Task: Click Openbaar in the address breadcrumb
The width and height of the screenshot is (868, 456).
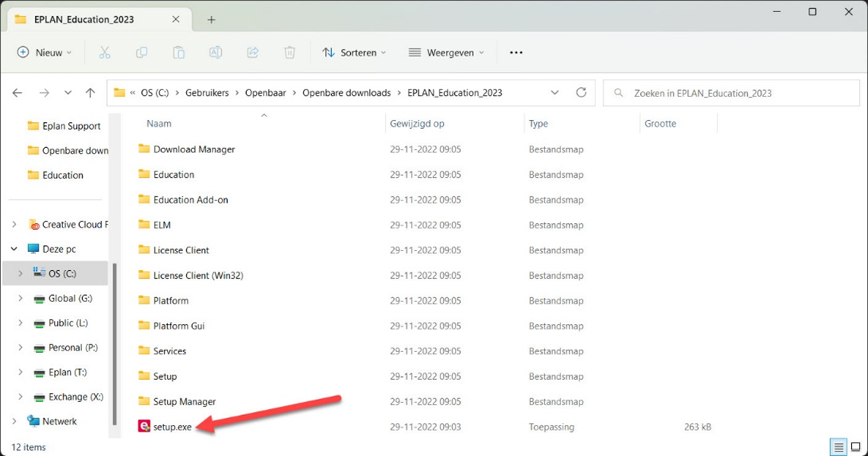Action: tap(266, 93)
